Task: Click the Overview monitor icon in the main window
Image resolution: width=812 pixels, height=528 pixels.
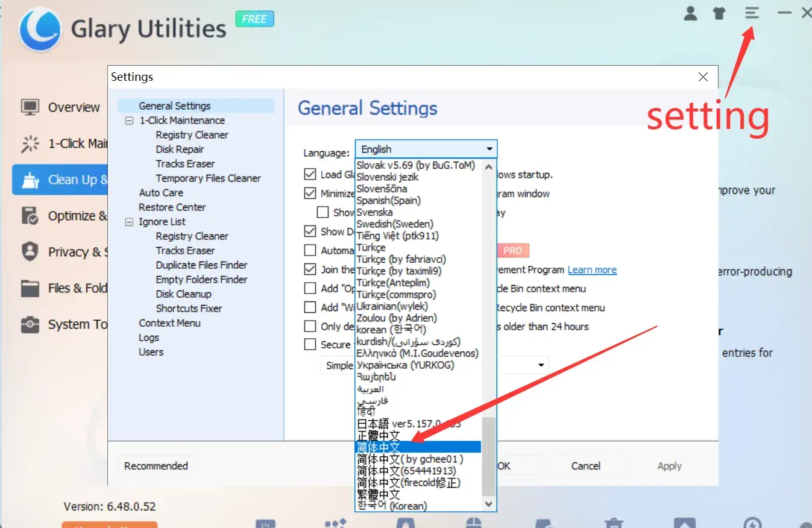Action: (x=30, y=107)
